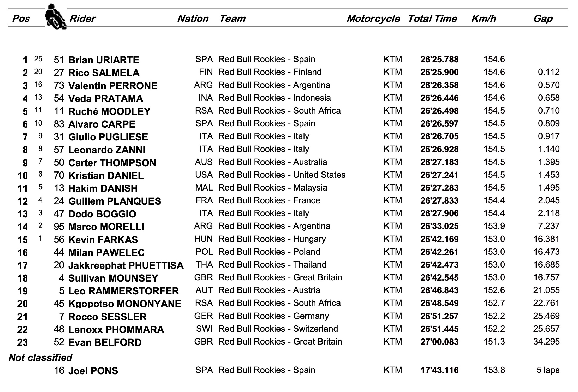
Task: Select Jakkreephat PHUETTISA rider name
Action: pyautogui.click(x=126, y=265)
